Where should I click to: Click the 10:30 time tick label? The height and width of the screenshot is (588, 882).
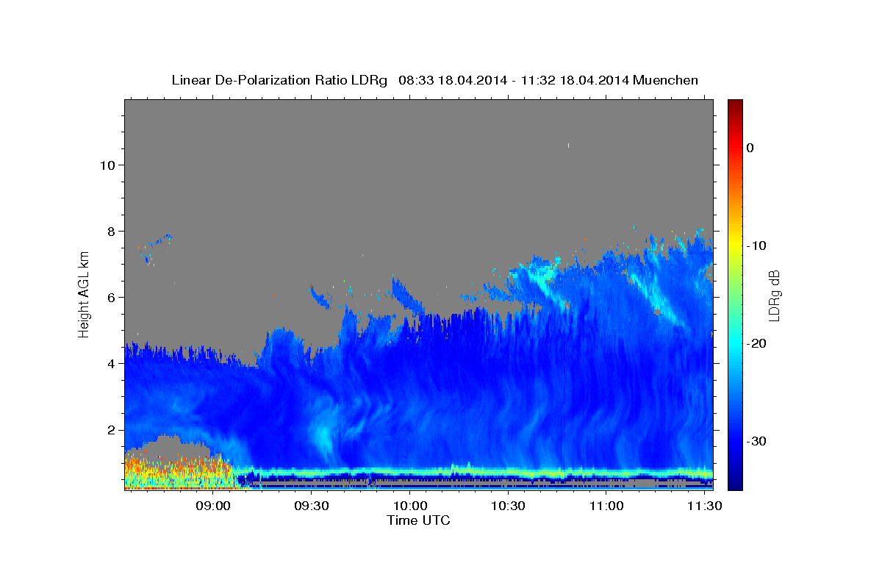tap(508, 506)
